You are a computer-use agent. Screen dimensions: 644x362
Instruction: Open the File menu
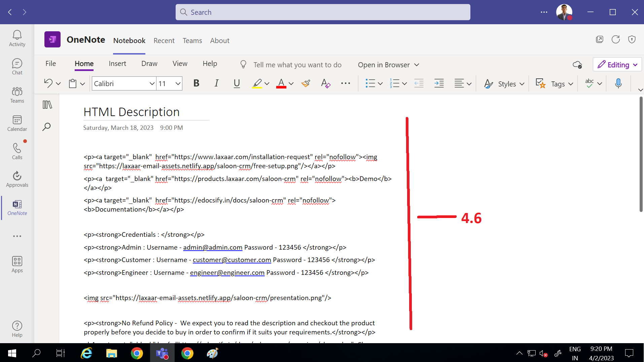click(x=51, y=64)
